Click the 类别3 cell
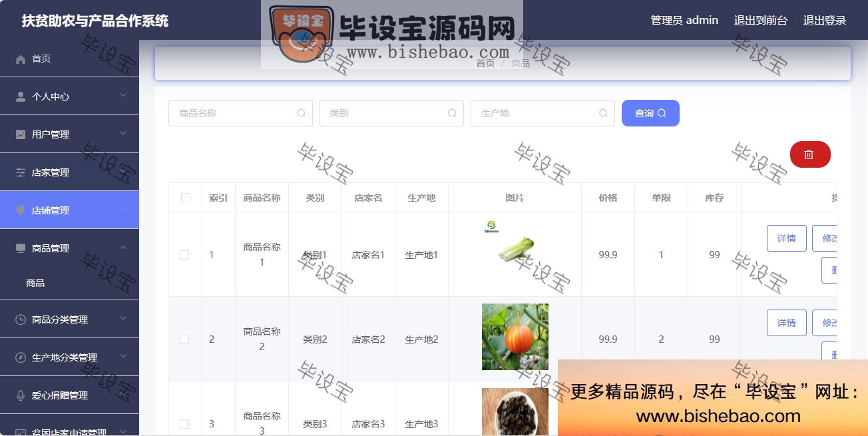The width and height of the screenshot is (868, 436). coord(315,424)
